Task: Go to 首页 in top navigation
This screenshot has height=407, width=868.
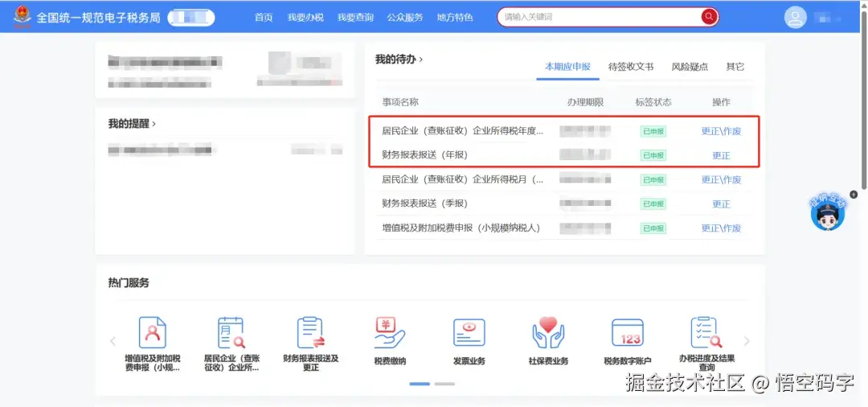Action: tap(264, 17)
